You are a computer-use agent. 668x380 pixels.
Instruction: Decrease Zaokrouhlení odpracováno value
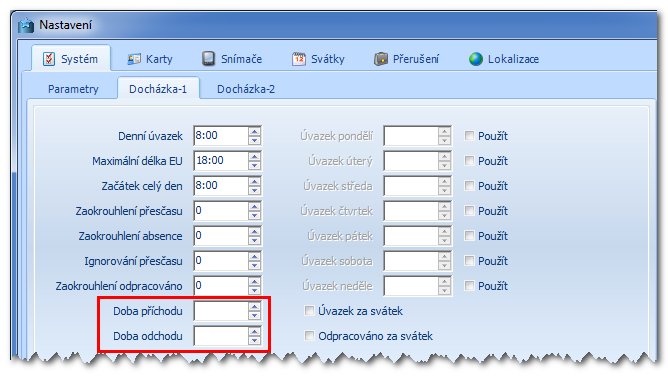pos(254,290)
